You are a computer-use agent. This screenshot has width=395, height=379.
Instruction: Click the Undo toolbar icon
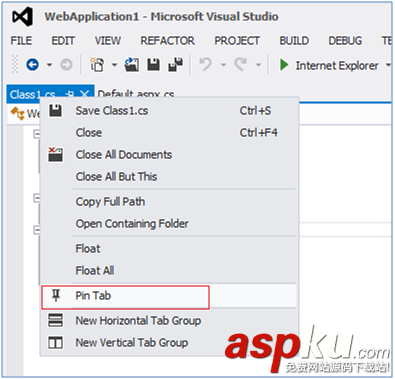[205, 64]
